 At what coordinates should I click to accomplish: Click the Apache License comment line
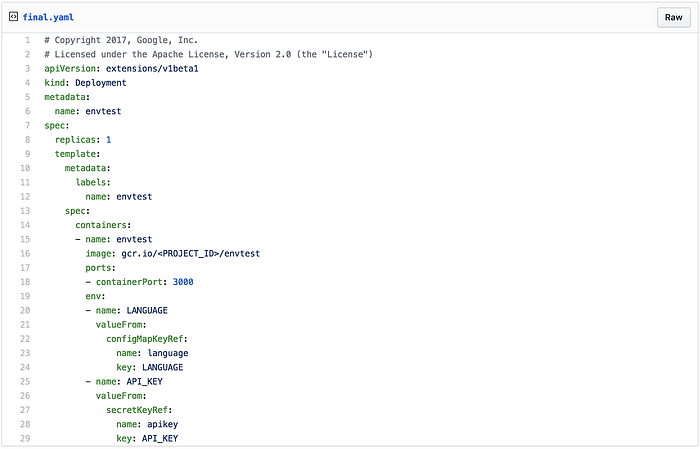[208, 54]
